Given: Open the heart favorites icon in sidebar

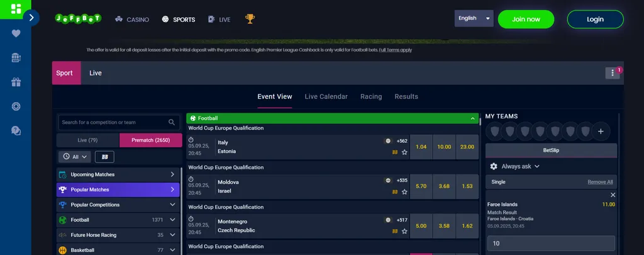Looking at the screenshot, I should click(x=16, y=34).
